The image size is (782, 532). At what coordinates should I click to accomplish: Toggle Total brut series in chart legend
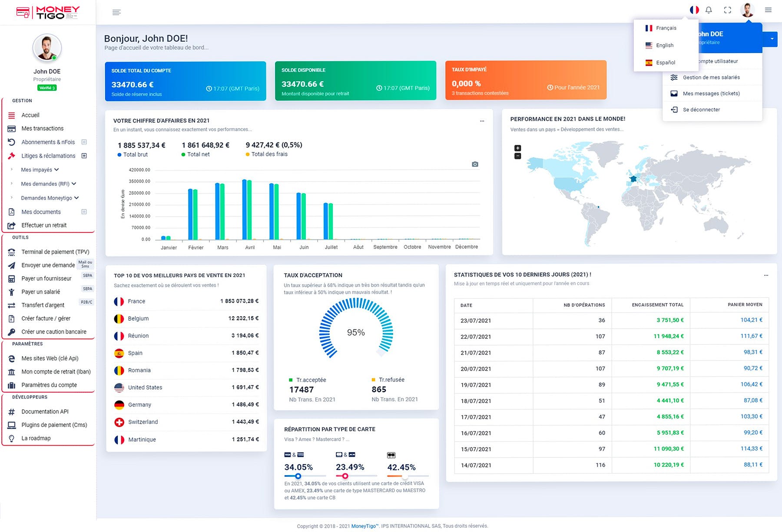[x=133, y=155]
